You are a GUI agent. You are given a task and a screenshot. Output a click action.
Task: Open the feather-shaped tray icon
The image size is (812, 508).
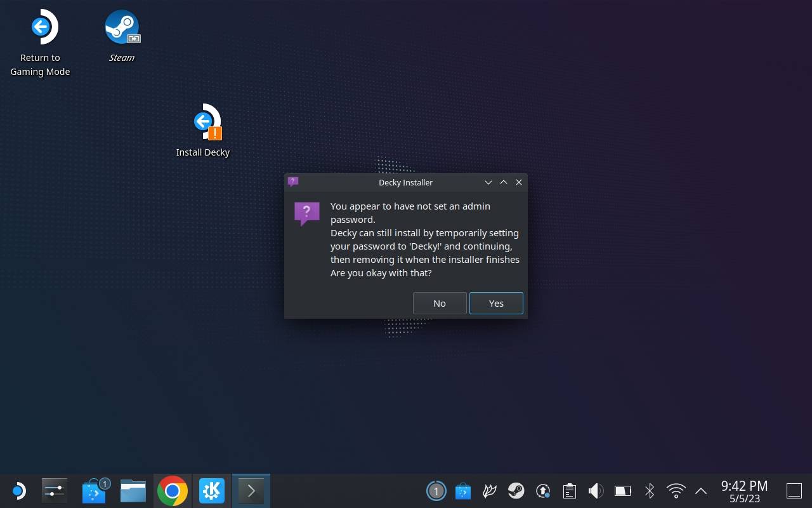[x=489, y=491]
